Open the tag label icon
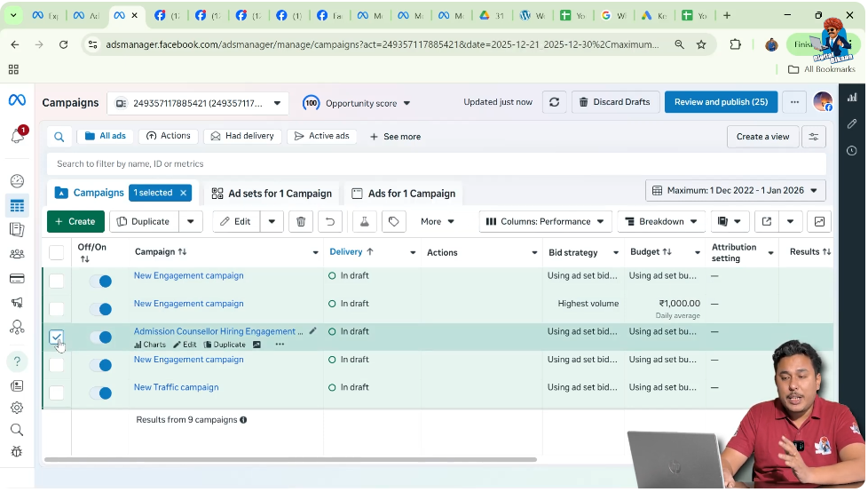 click(x=393, y=222)
